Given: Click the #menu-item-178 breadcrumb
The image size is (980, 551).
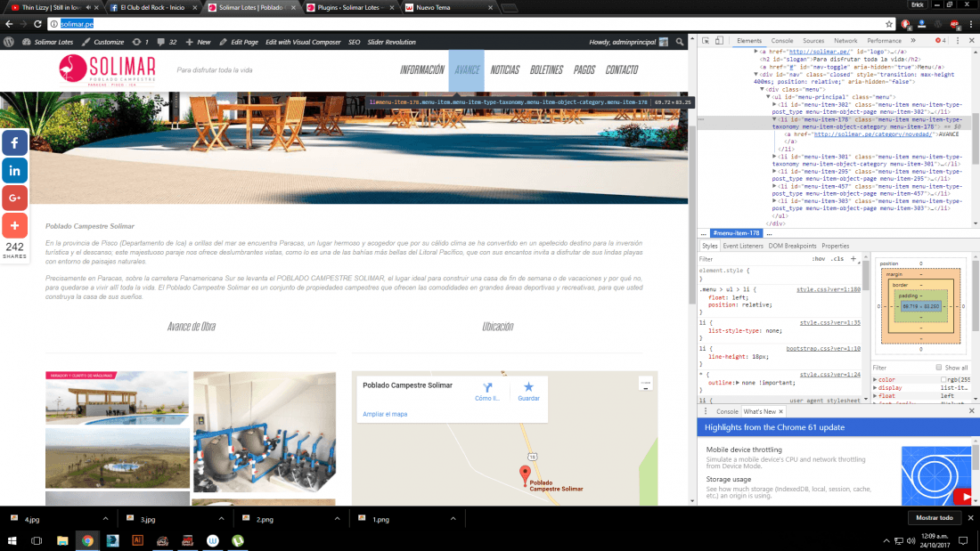Looking at the screenshot, I should [x=736, y=233].
